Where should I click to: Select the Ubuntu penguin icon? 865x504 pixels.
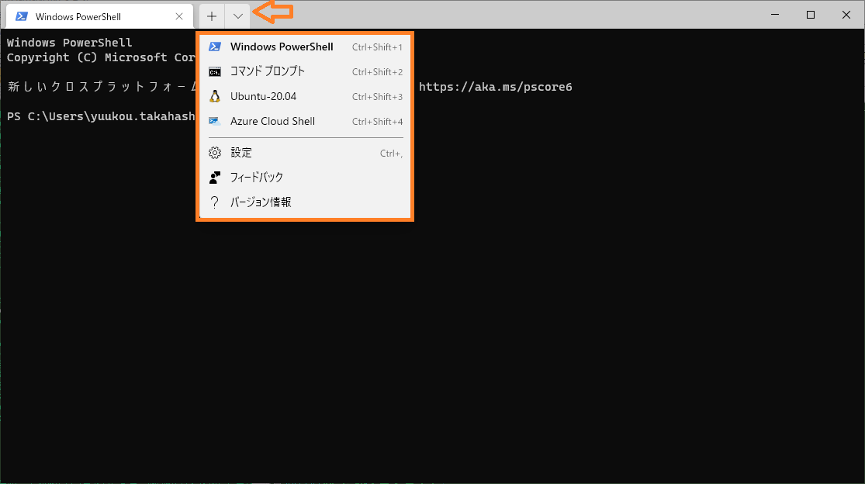click(215, 96)
